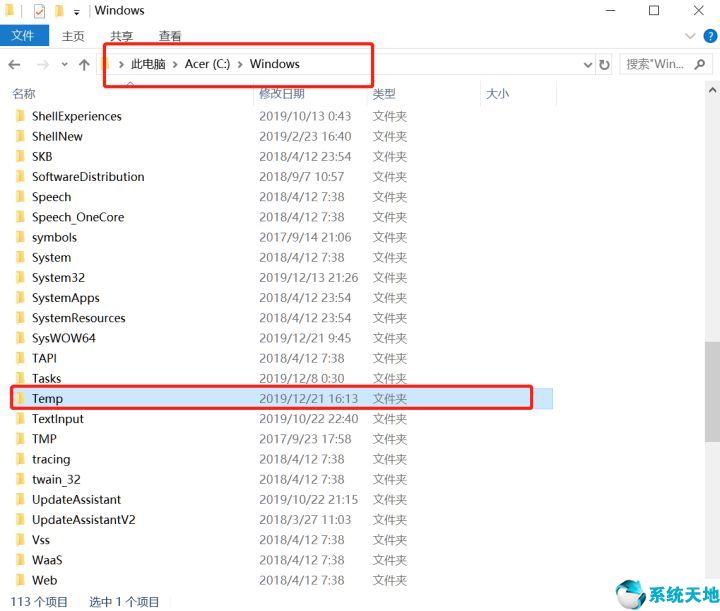Viewport: 720px width, 611px height.
Task: Select the SKB folder icon
Action: (20, 157)
